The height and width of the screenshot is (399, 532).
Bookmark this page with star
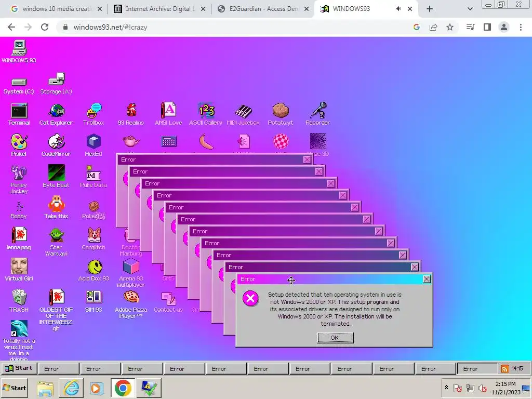pyautogui.click(x=450, y=27)
